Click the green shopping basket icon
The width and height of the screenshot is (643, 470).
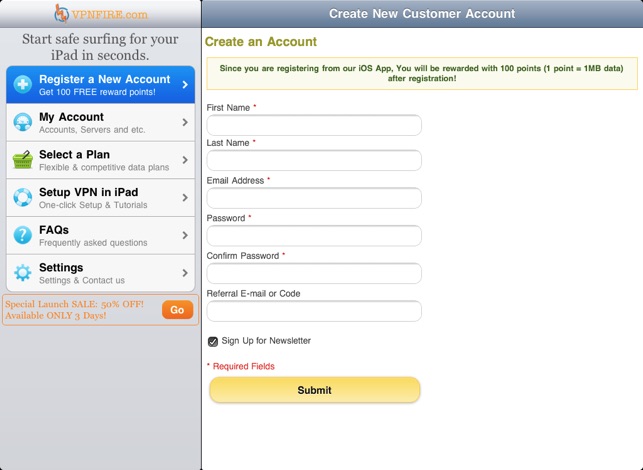pyautogui.click(x=23, y=160)
